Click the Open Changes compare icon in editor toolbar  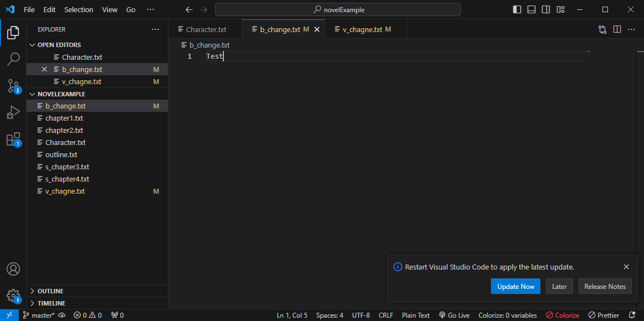pos(602,29)
